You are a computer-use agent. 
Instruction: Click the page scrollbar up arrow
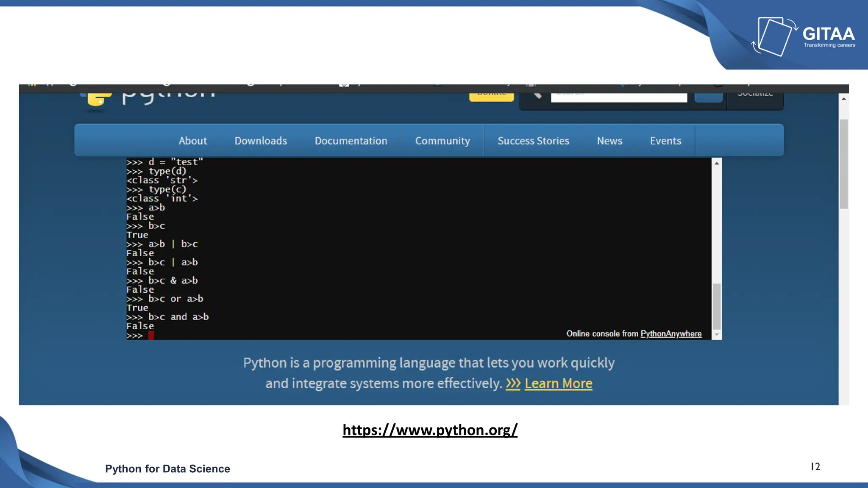pos(844,99)
